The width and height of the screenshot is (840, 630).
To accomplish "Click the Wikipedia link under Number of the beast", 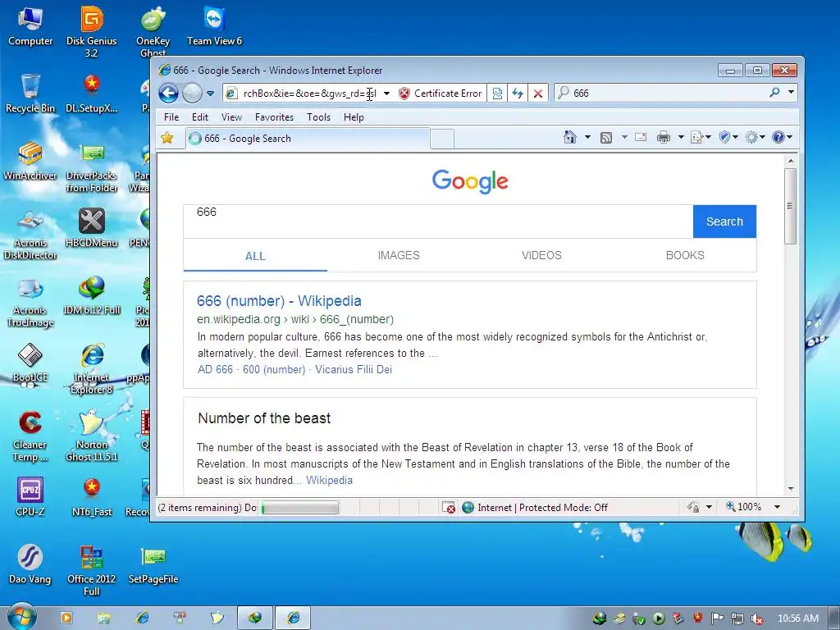I will [329, 481].
